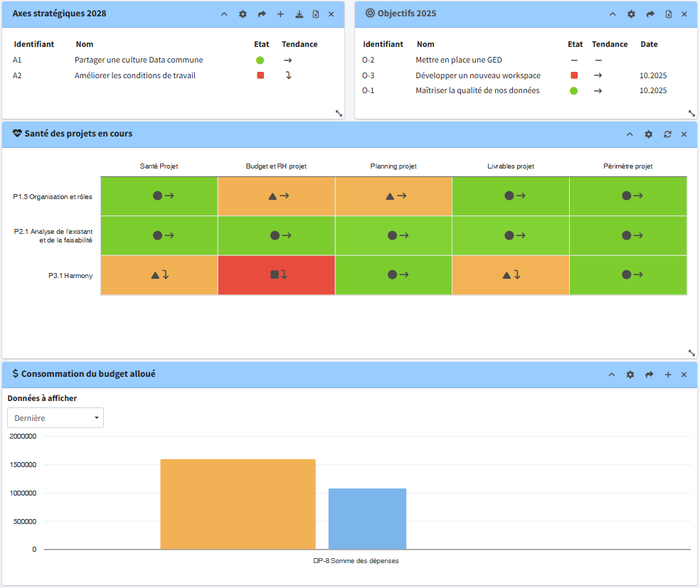Image resolution: width=700 pixels, height=588 pixels.
Task: Open the Dernière data dropdown
Action: (x=55, y=418)
